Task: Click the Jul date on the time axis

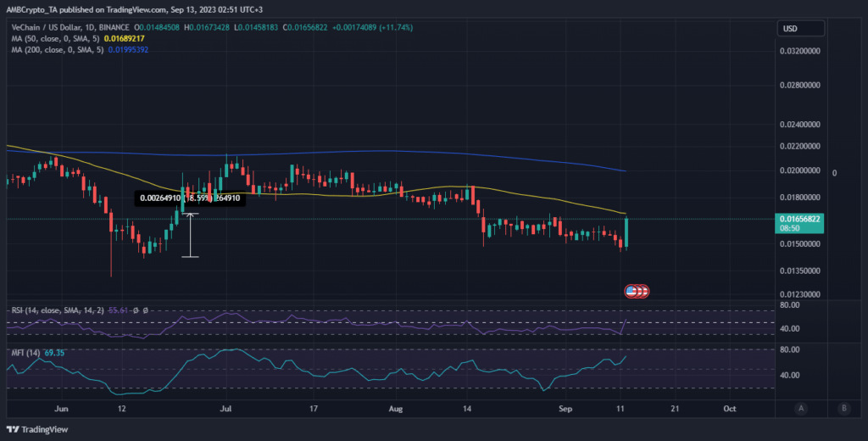Action: (225, 408)
